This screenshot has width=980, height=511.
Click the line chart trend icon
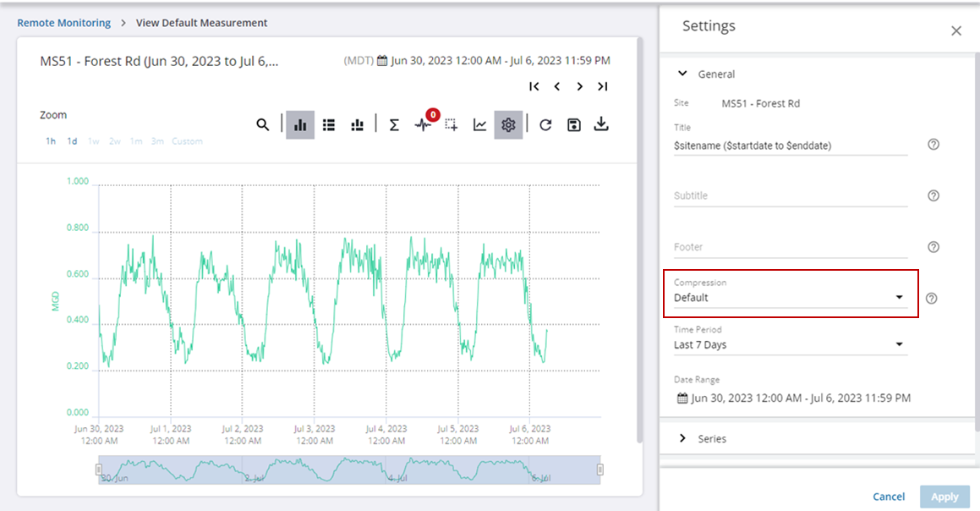point(479,125)
